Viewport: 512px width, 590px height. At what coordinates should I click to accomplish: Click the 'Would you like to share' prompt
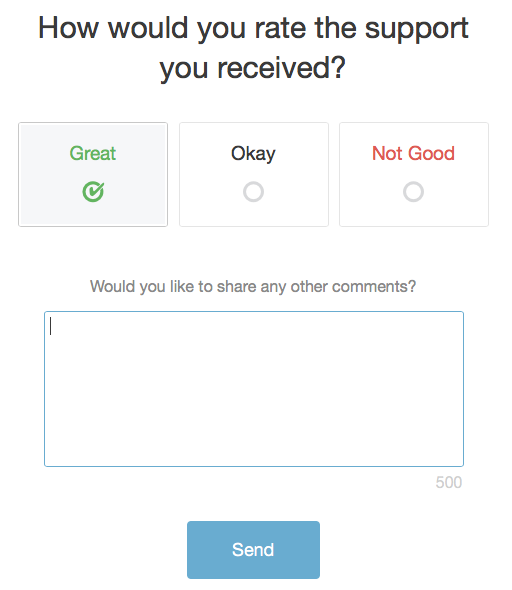[x=253, y=287]
